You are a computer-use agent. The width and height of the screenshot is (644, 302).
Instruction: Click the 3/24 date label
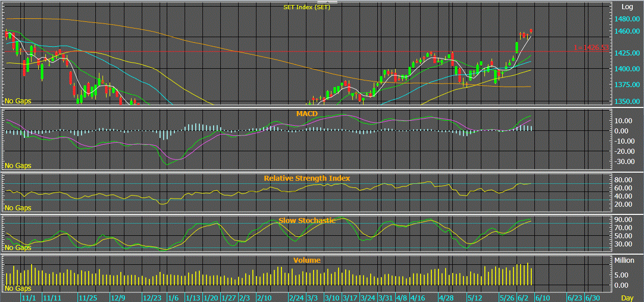[368, 297]
